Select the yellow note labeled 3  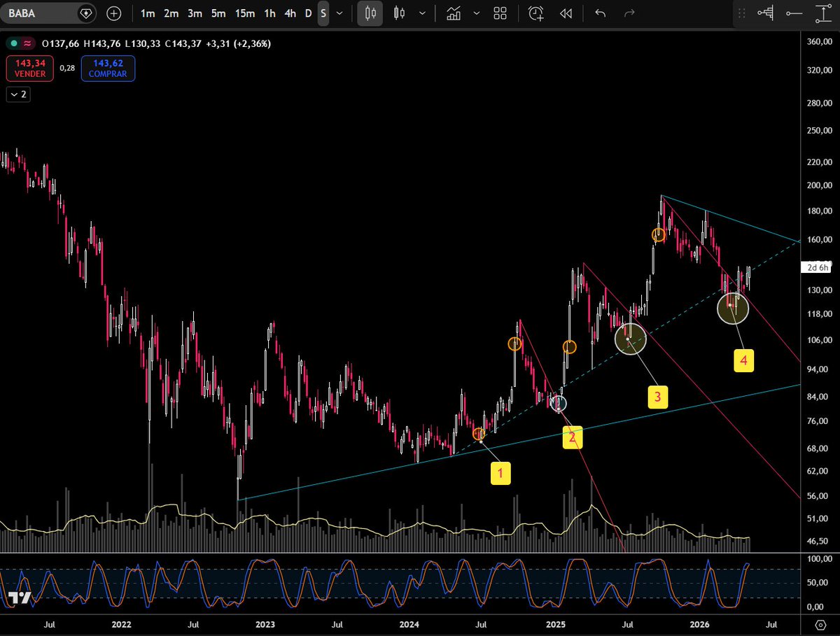(x=657, y=397)
